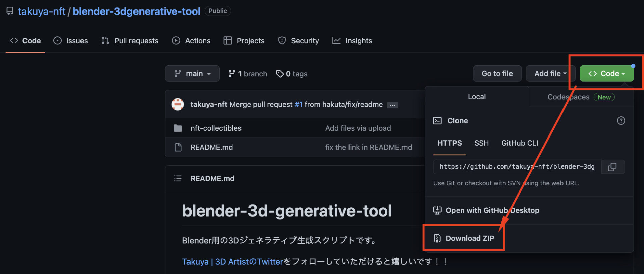Image resolution: width=644 pixels, height=274 pixels.
Task: Click the Clone help question mark icon
Action: pos(621,121)
